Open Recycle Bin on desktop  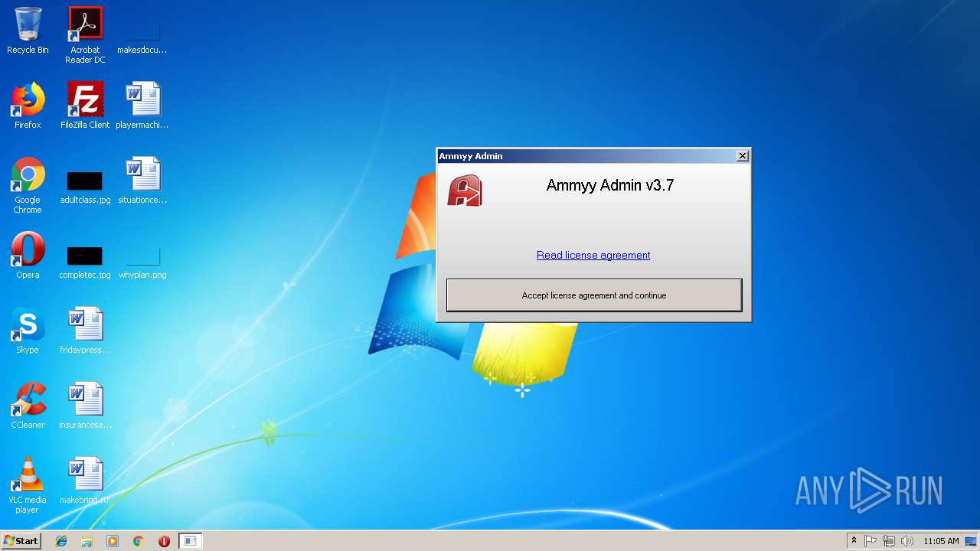coord(28,31)
